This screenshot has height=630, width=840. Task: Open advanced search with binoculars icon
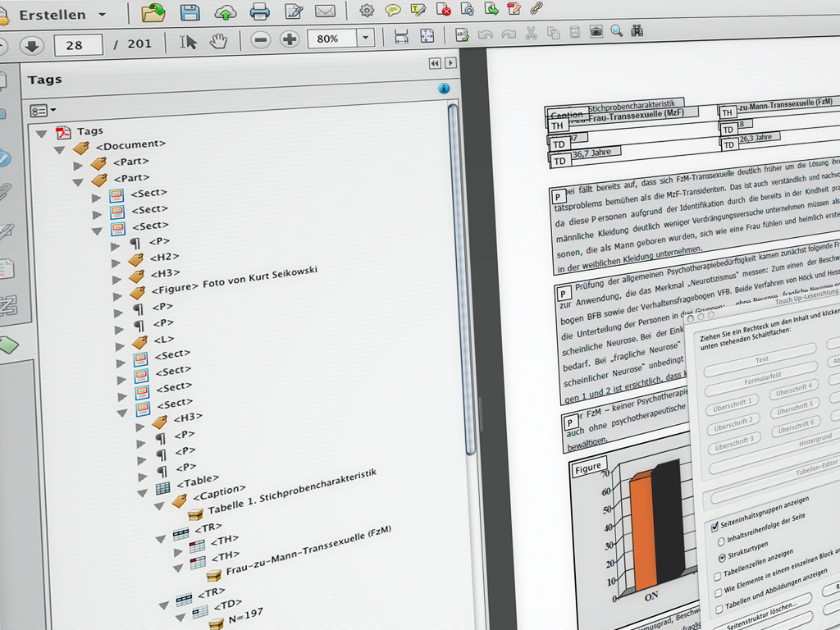(x=637, y=30)
